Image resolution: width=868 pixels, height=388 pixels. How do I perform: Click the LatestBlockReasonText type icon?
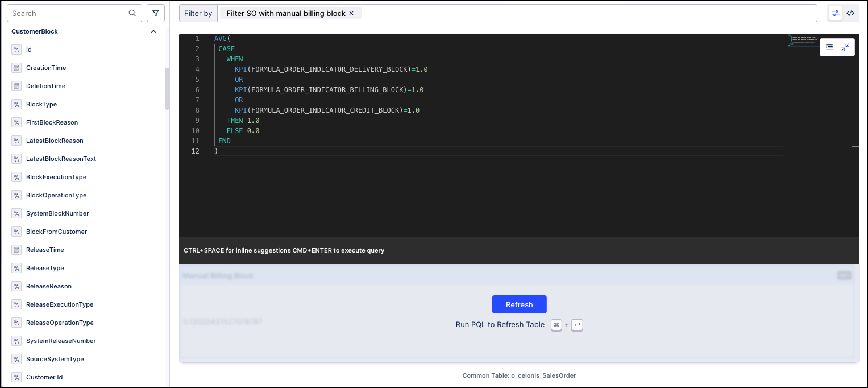[16, 159]
